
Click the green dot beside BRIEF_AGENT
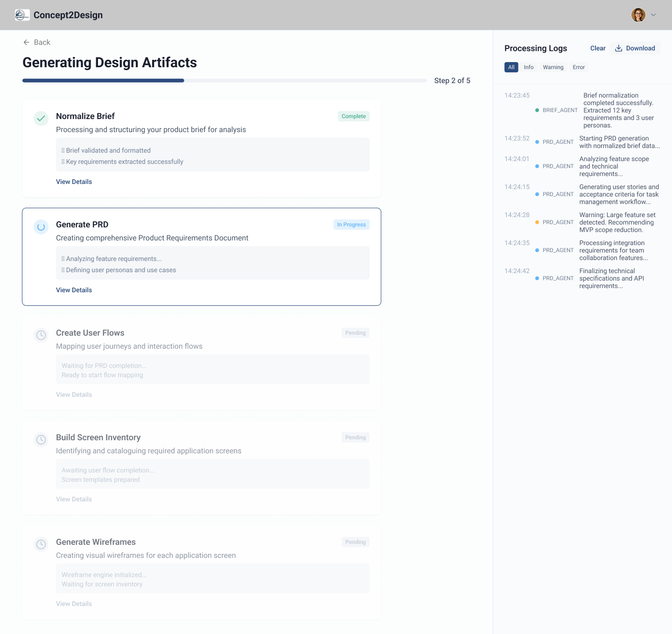click(x=537, y=110)
